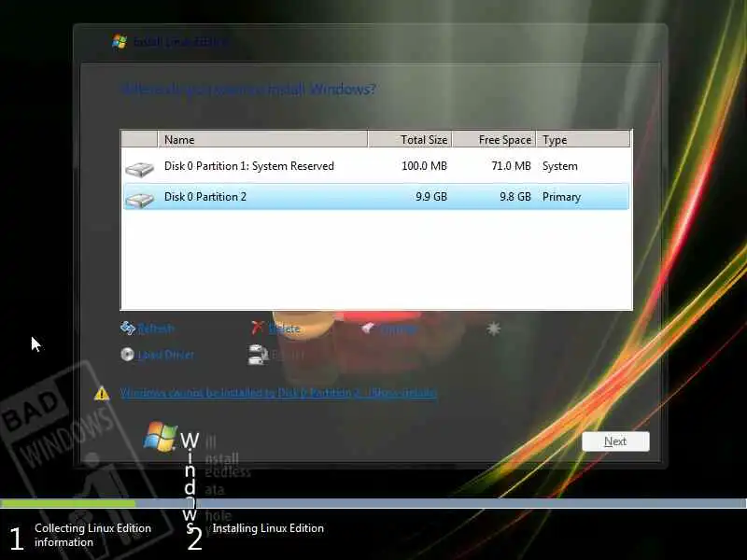Click the yellow warning triangle icon
747x560 pixels.
click(x=102, y=393)
